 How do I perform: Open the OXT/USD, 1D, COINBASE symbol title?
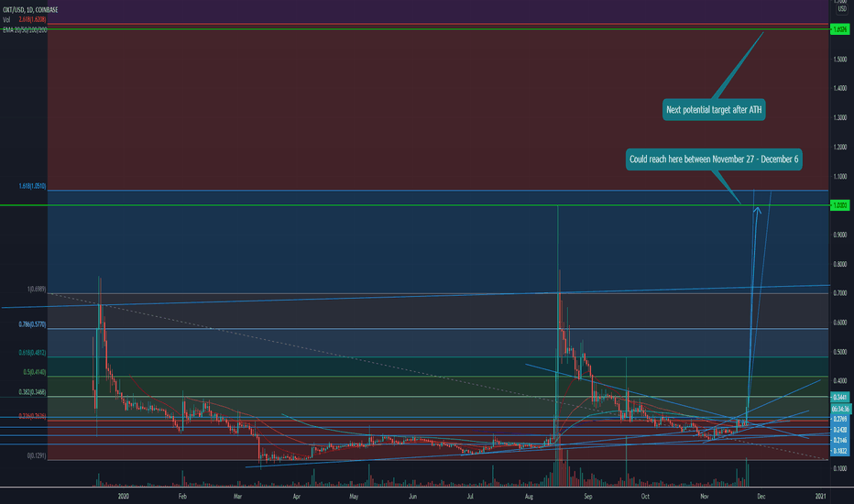30,10
